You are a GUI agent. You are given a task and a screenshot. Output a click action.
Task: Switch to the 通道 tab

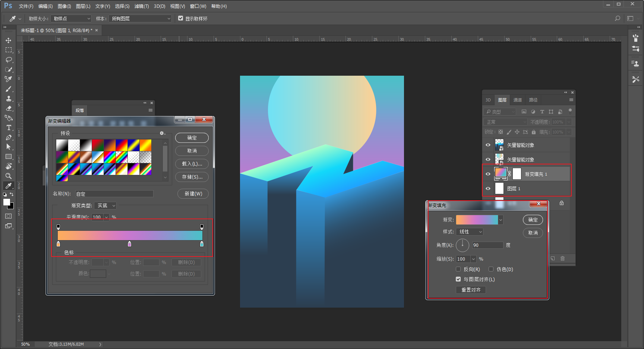pyautogui.click(x=518, y=100)
